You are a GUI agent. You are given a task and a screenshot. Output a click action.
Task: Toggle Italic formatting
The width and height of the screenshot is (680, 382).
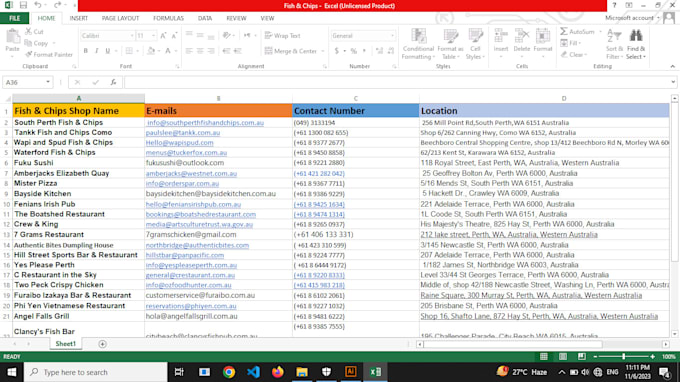[97, 51]
